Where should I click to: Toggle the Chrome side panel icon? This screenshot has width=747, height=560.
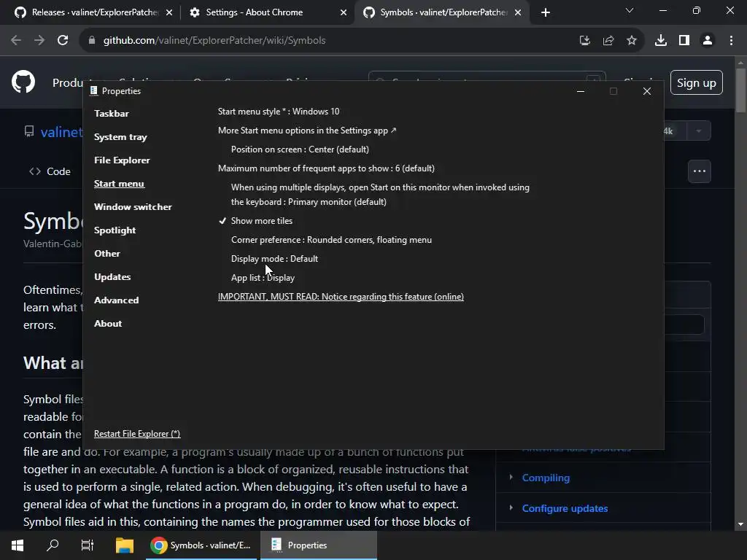684,41
